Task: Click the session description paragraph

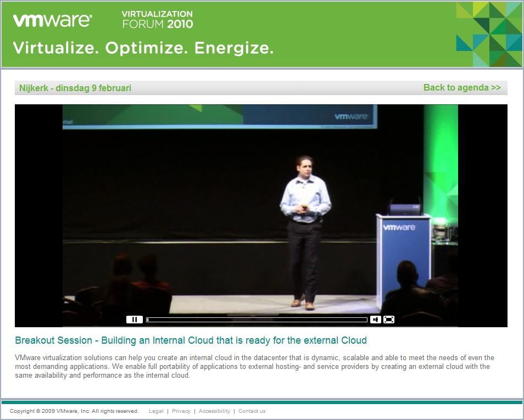Action: pos(254,367)
